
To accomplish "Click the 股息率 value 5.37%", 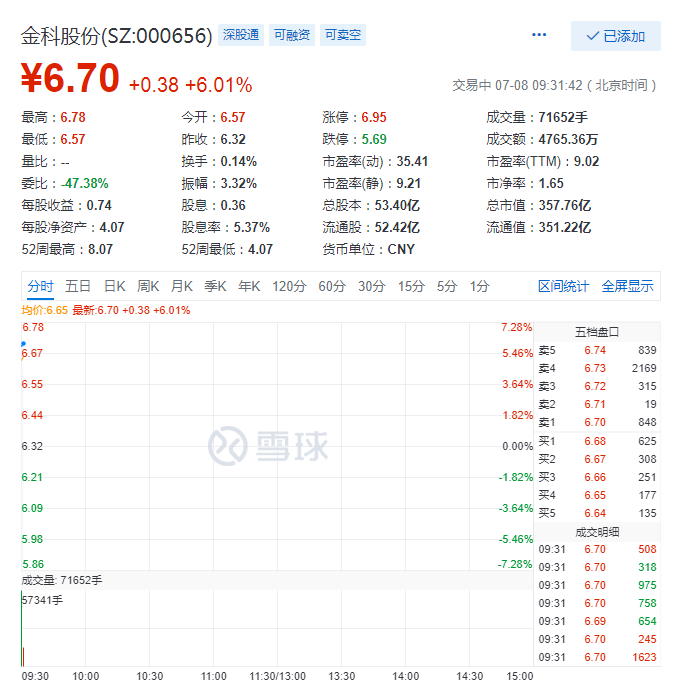I will 252,227.
